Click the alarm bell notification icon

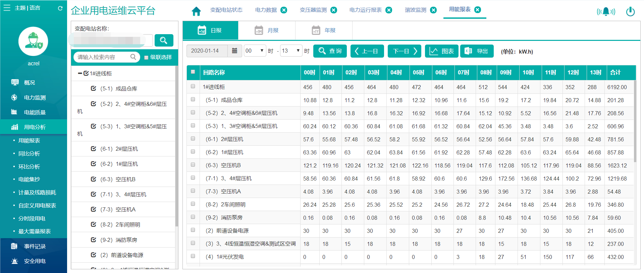606,11
